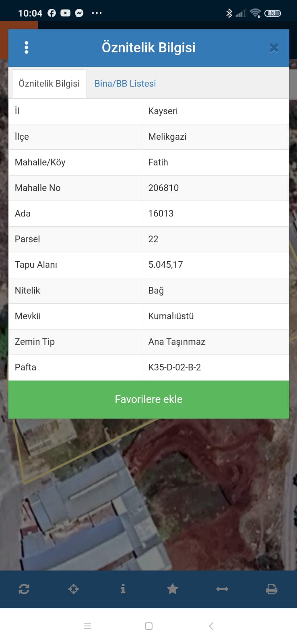297x644 pixels.
Task: Select the Pafta value K35-D-02-B-2
Action: pyautogui.click(x=175, y=367)
